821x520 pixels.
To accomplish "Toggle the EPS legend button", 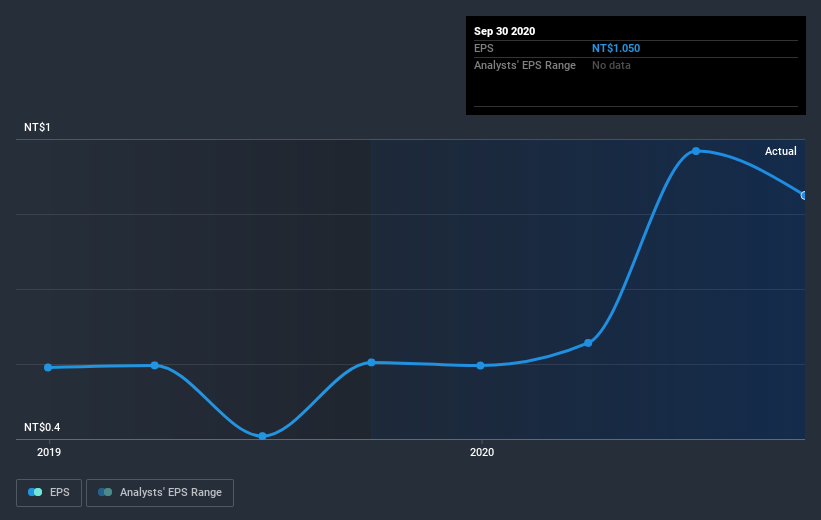I will click(49, 492).
